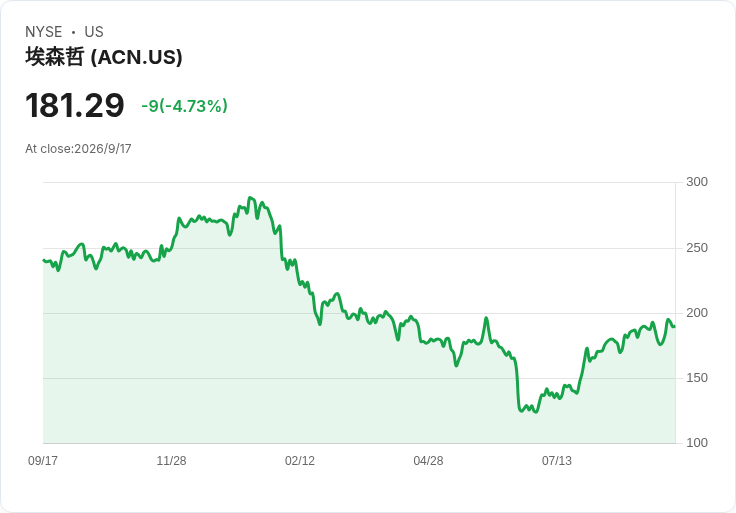Click the 04/28 x-axis date label

click(x=428, y=460)
